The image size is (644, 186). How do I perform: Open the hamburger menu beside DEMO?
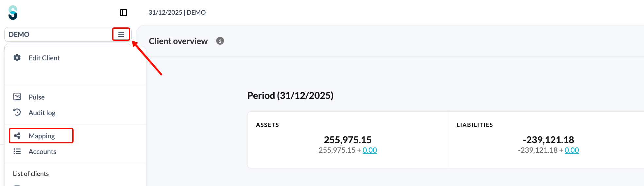[121, 34]
